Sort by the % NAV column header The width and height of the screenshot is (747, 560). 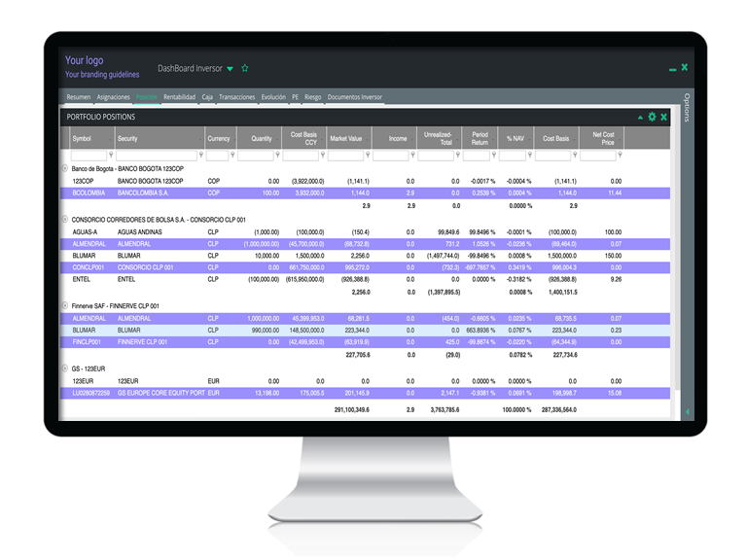coord(516,139)
